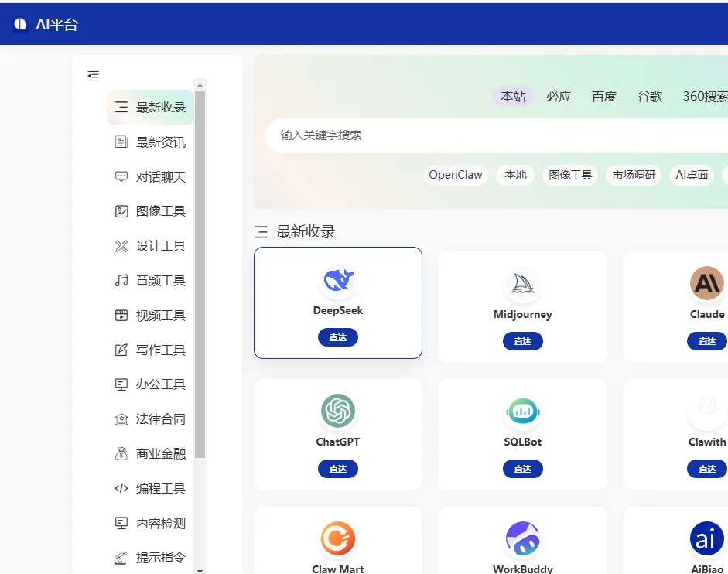Image resolution: width=728 pixels, height=574 pixels.
Task: Click the 写作工具 pencil edit icon
Action: [121, 350]
